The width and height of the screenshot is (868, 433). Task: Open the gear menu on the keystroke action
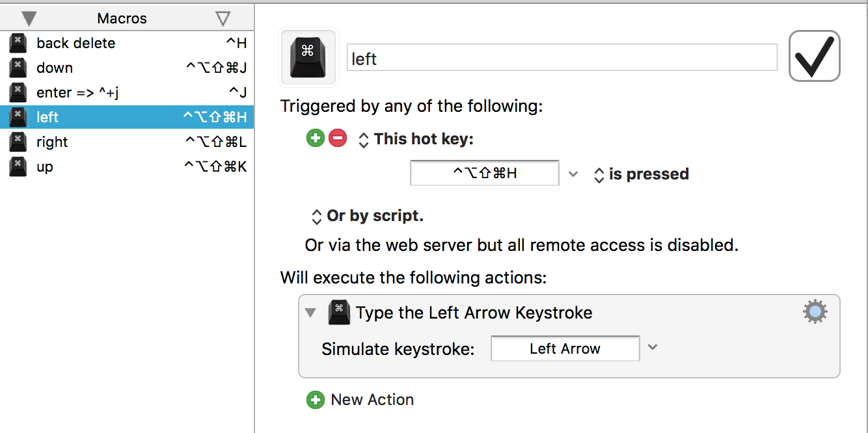(815, 311)
